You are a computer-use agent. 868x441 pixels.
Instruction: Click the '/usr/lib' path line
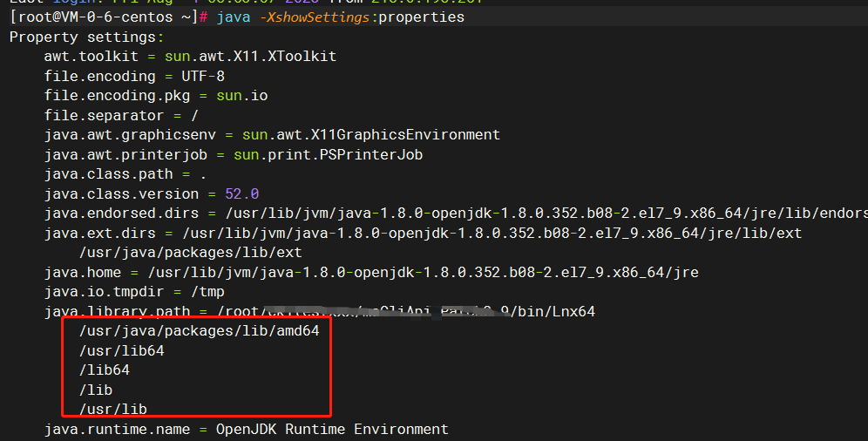(x=113, y=410)
